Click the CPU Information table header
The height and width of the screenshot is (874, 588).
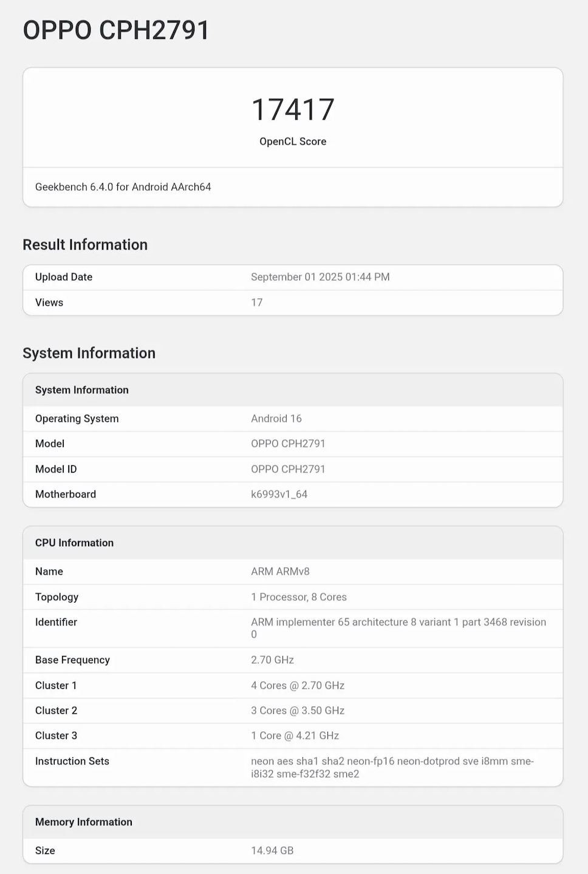coord(74,543)
